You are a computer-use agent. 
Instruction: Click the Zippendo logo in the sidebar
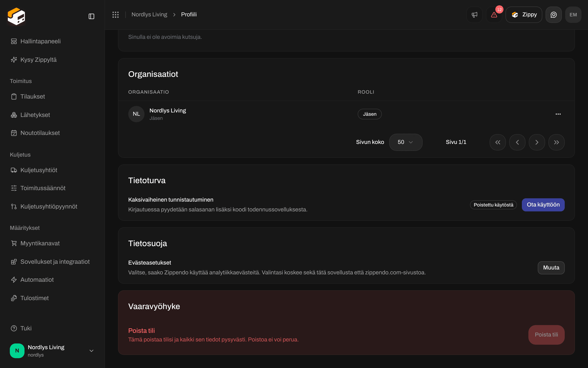pos(16,16)
